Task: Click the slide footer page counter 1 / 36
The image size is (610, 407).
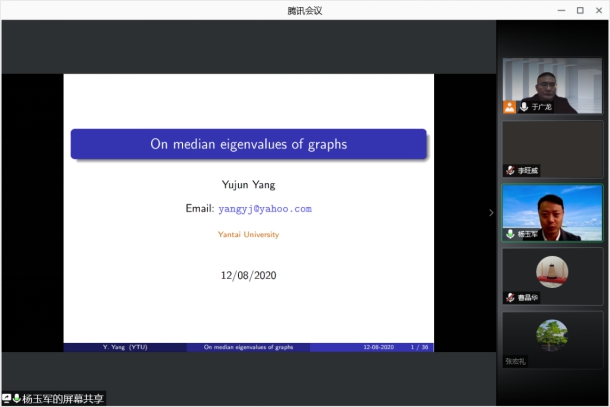Action: click(x=419, y=347)
